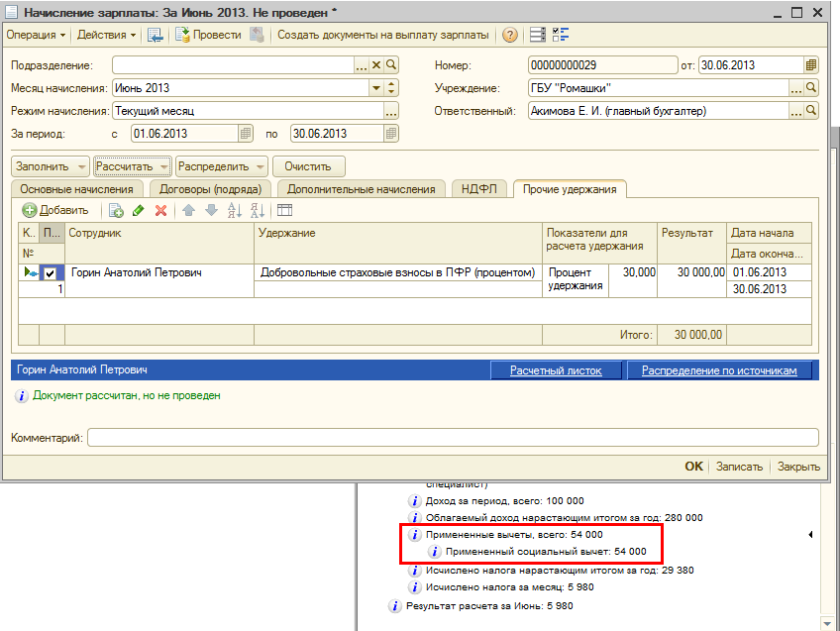Open the Операция menu
This screenshot has width=840, height=631.
coord(36,35)
